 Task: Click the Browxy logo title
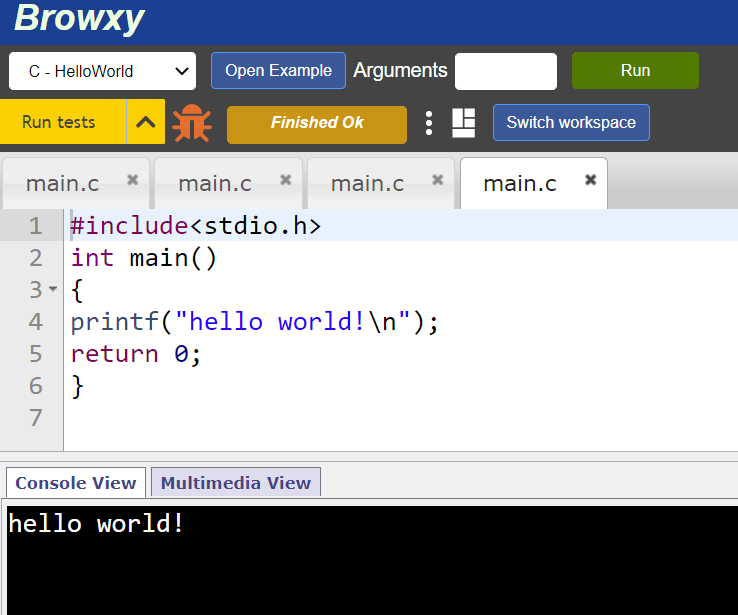coord(79,18)
